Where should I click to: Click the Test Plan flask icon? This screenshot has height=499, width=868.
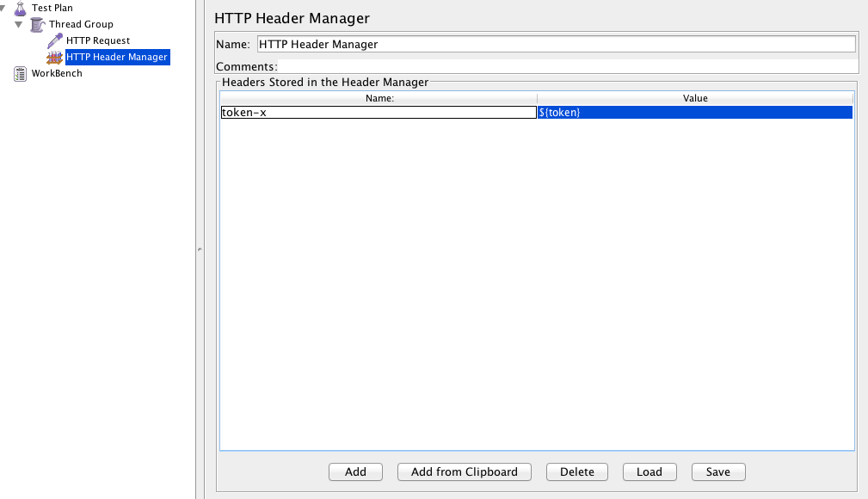tap(21, 8)
